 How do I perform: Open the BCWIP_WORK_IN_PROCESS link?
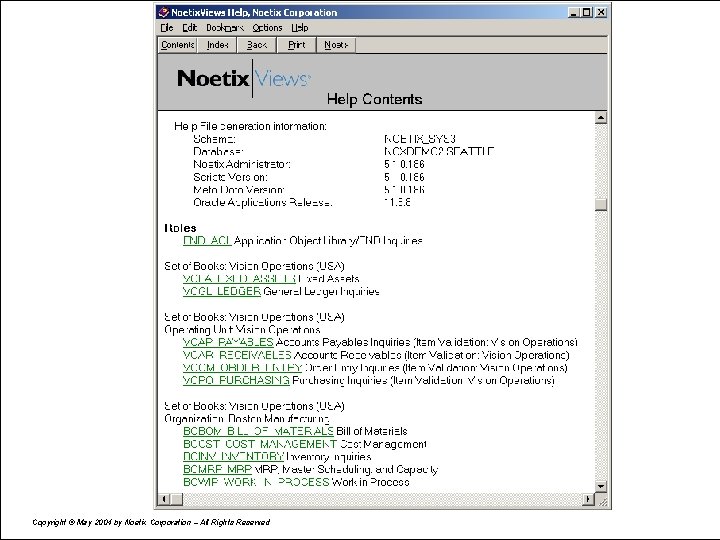click(x=256, y=482)
